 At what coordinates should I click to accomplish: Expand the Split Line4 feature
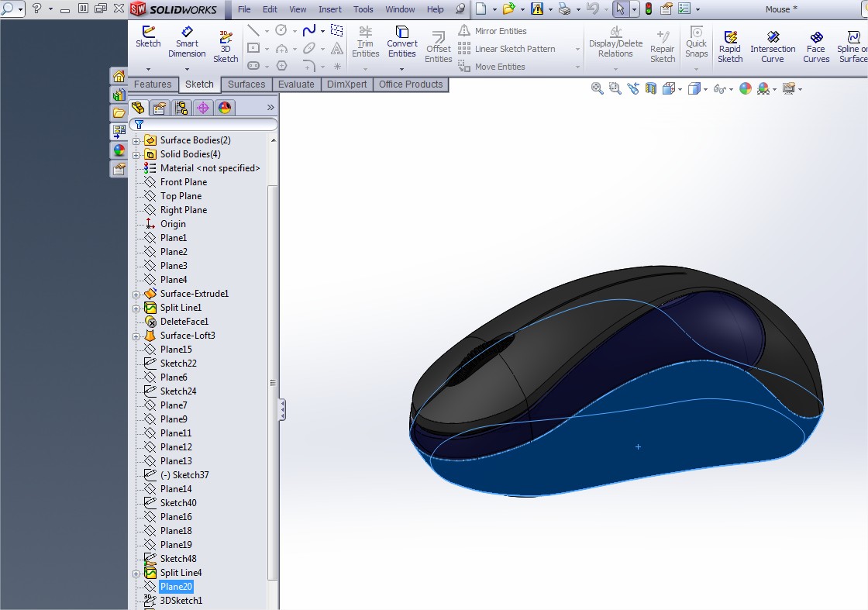coord(136,574)
